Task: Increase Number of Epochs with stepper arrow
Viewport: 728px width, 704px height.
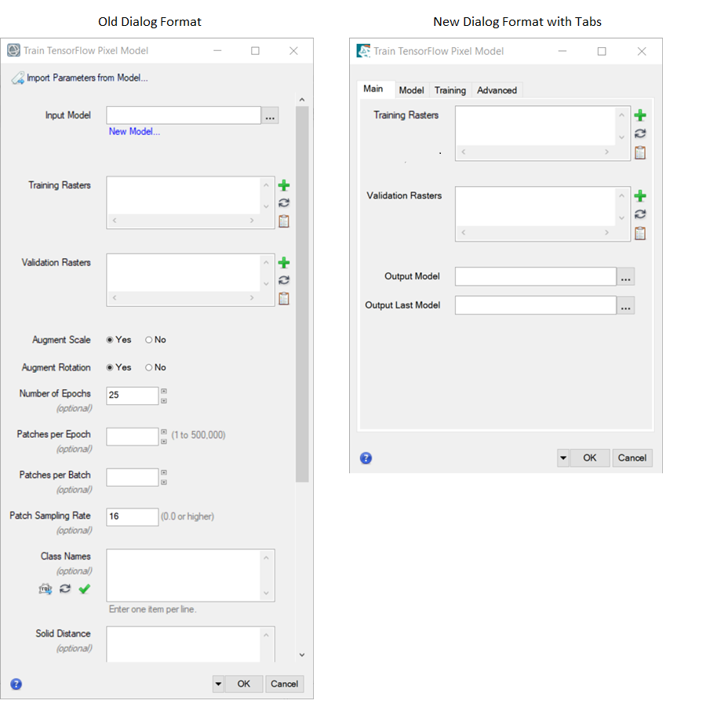Action: pos(164,390)
